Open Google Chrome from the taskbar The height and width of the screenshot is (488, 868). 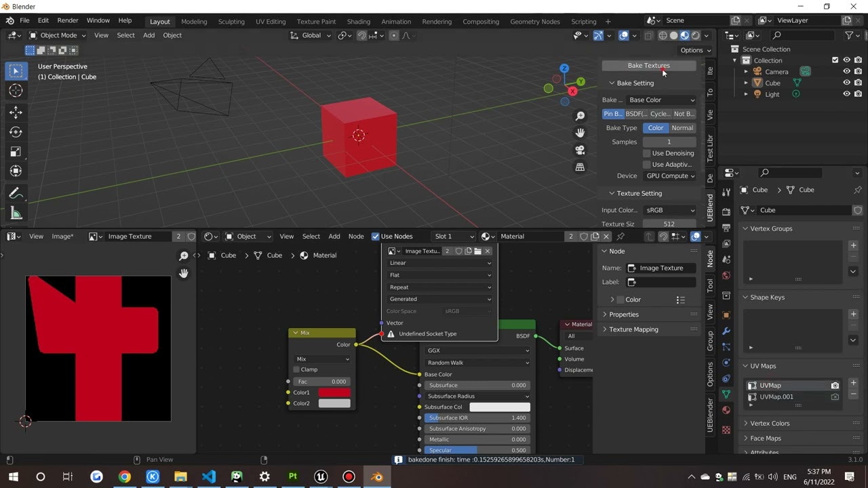tap(125, 476)
